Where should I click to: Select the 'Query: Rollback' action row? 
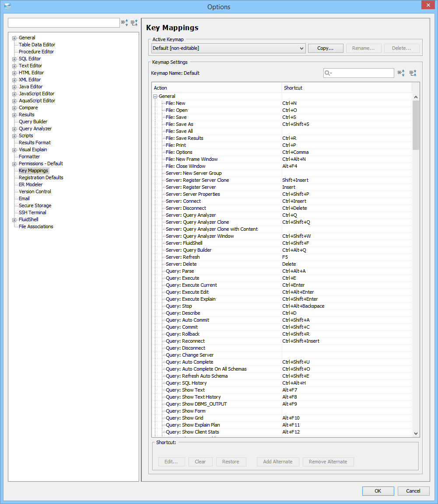pyautogui.click(x=282, y=334)
